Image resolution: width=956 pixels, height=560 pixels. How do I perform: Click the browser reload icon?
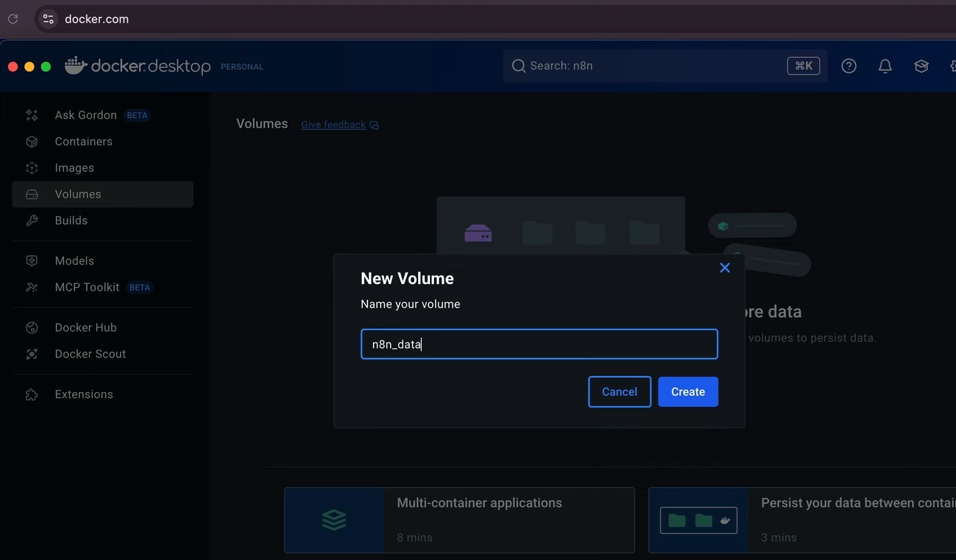coord(13,19)
